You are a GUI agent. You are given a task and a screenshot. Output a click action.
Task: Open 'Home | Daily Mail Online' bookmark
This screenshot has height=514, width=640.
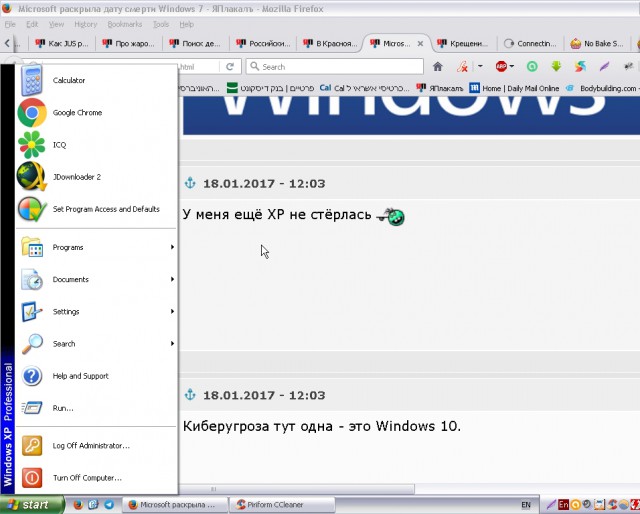514,88
